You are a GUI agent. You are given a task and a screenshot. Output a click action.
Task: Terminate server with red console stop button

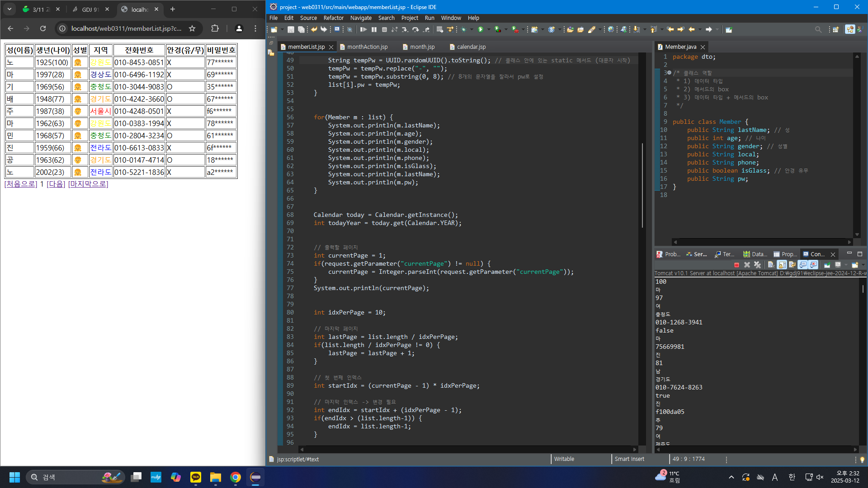point(736,265)
